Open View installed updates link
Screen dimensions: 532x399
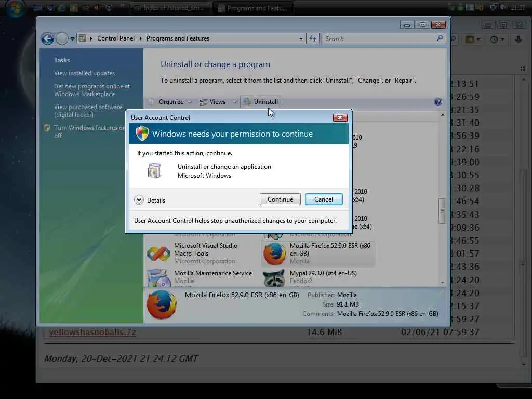click(x=84, y=73)
